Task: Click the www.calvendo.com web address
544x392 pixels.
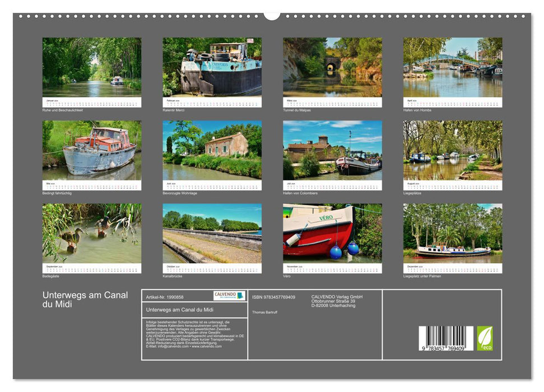Action: click(208, 347)
